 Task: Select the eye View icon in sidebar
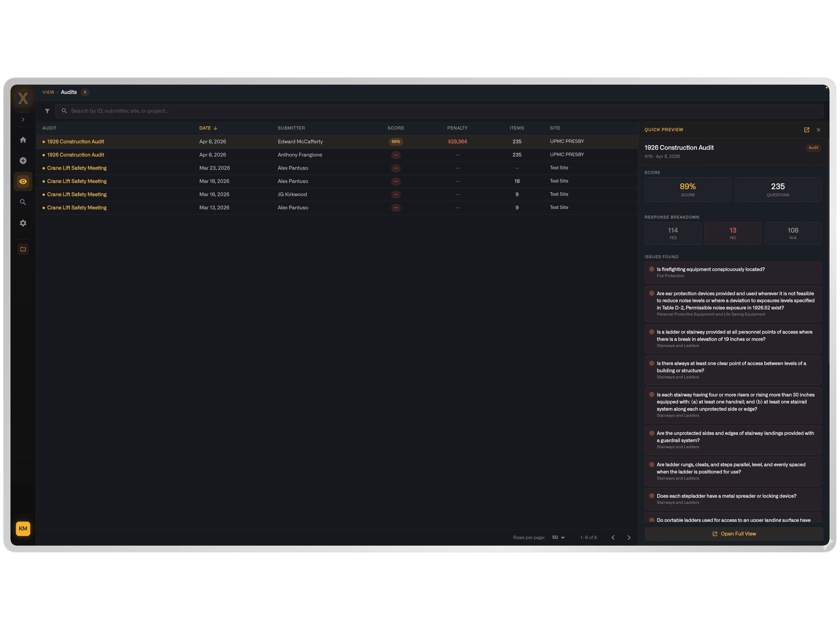23,182
